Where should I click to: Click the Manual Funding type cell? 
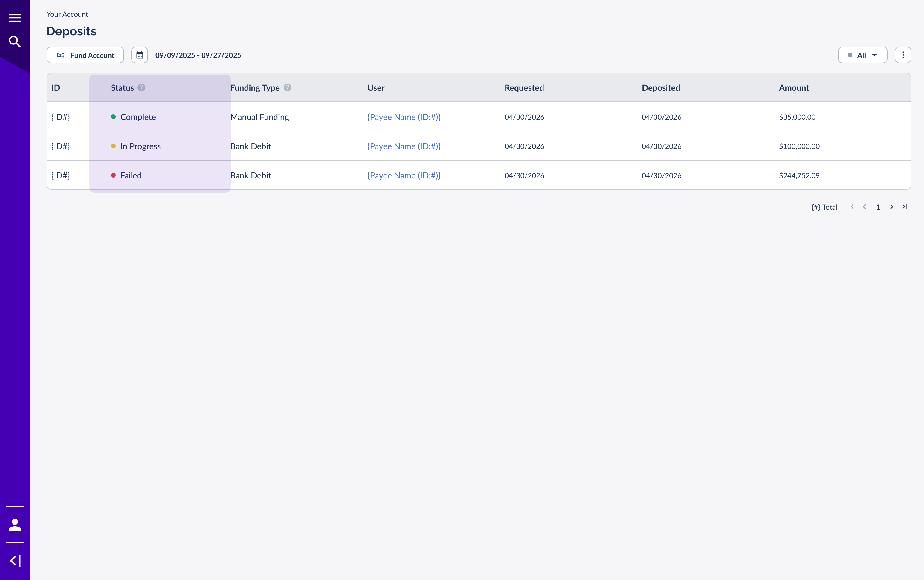click(x=259, y=117)
